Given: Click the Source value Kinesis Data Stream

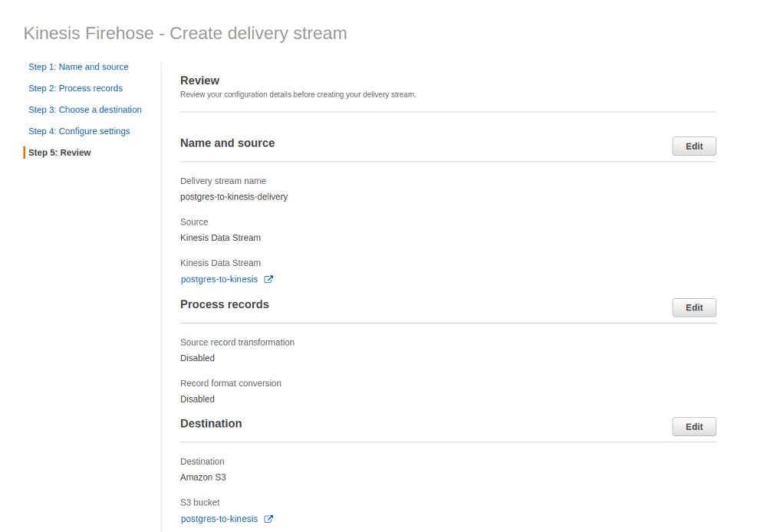Looking at the screenshot, I should coord(221,238).
